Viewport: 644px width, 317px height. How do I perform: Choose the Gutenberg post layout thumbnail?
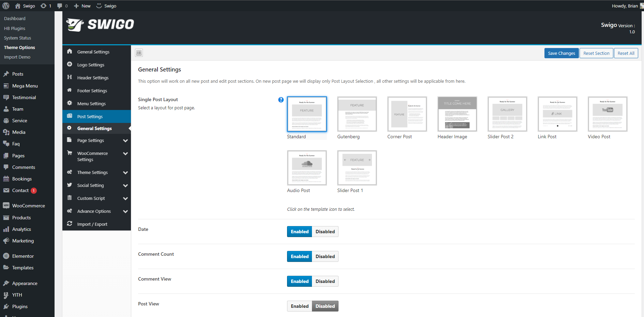pos(357,114)
